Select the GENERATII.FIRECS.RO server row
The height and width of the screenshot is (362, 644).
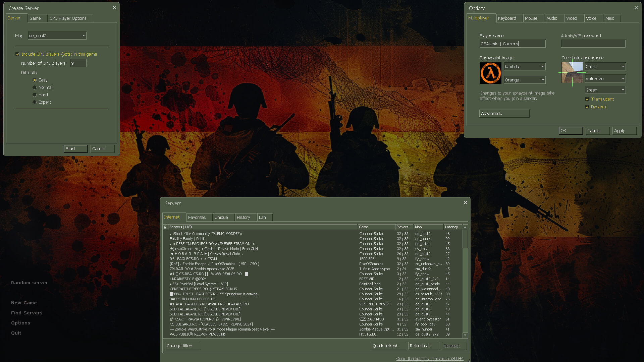click(313, 289)
